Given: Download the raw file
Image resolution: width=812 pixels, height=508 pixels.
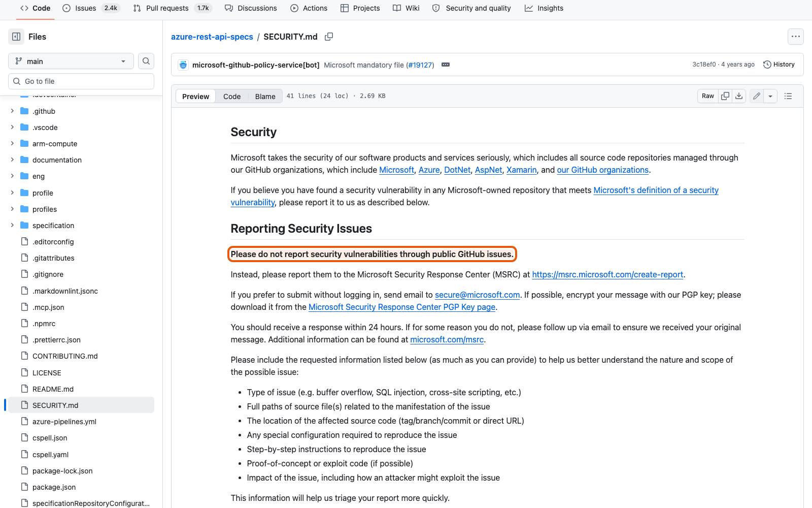Looking at the screenshot, I should tap(739, 96).
